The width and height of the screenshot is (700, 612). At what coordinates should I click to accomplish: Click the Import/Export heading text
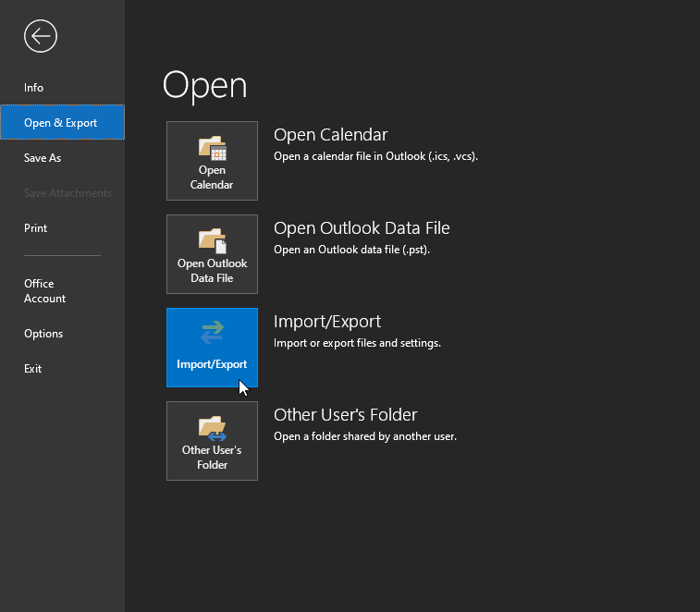(327, 322)
